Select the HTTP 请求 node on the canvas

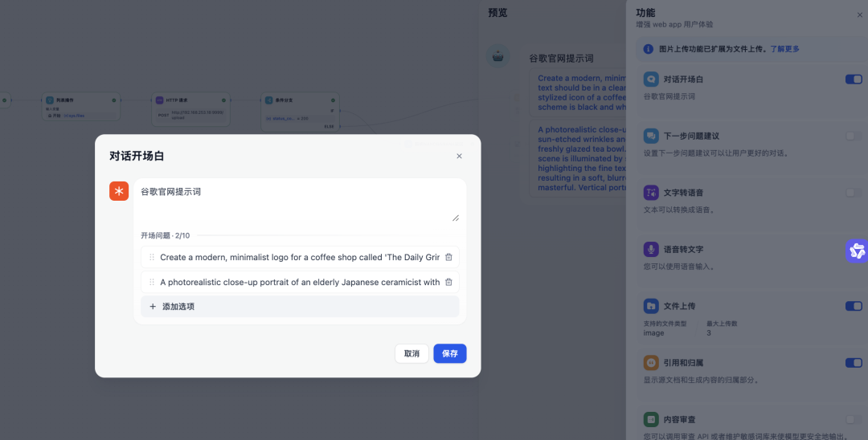point(190,109)
